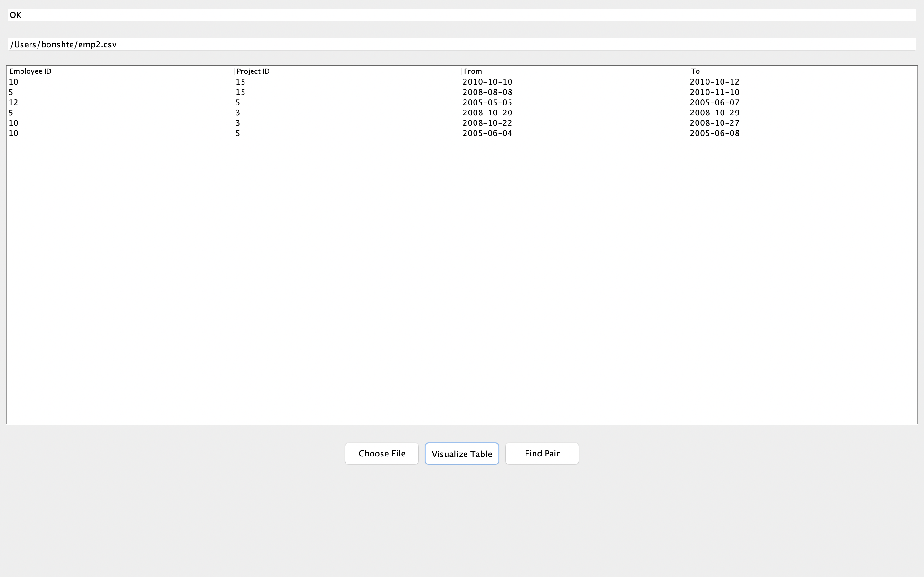Sort by the Employee ID column header
This screenshot has width=924, height=577.
coord(30,71)
